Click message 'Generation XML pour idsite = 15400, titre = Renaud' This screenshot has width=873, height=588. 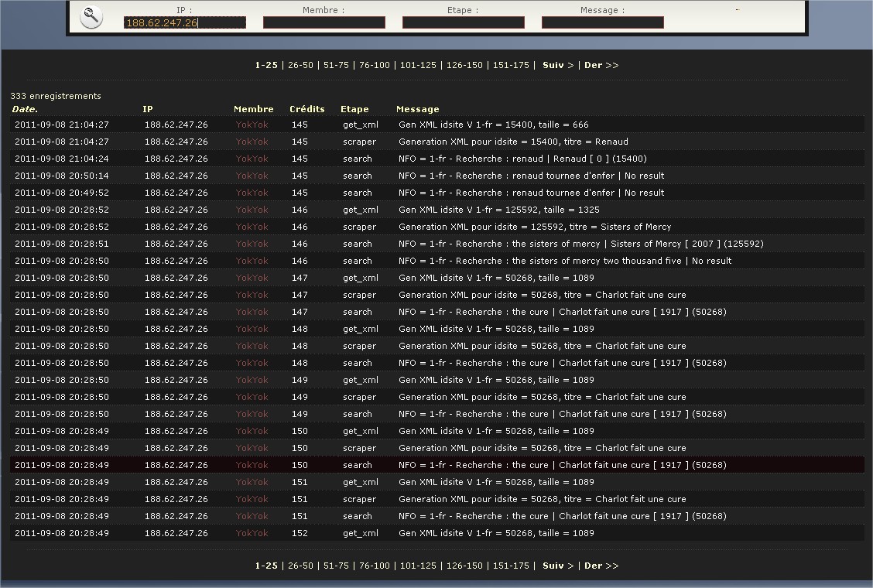click(x=513, y=142)
